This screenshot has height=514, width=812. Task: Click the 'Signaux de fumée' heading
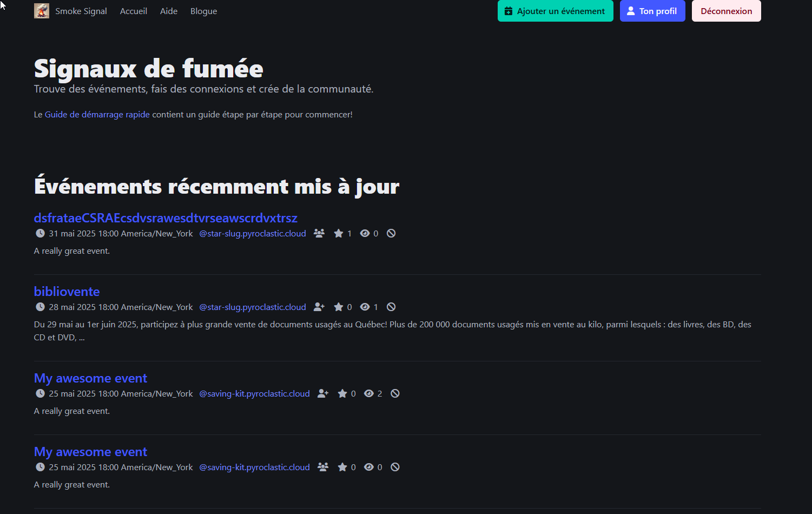click(149, 69)
